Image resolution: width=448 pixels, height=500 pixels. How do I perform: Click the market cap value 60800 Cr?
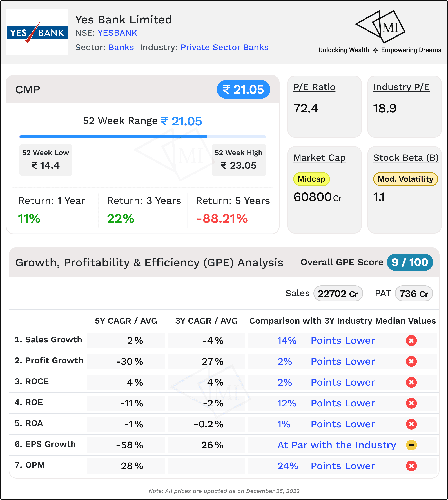(318, 197)
